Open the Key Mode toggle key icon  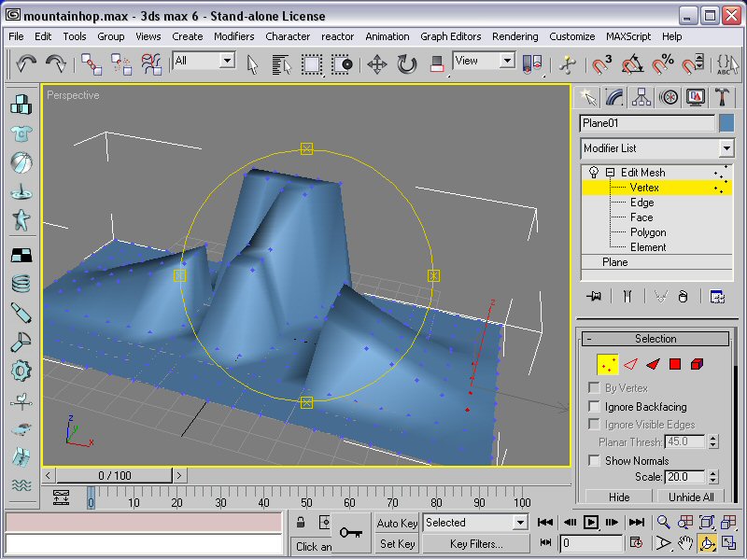pos(351,532)
